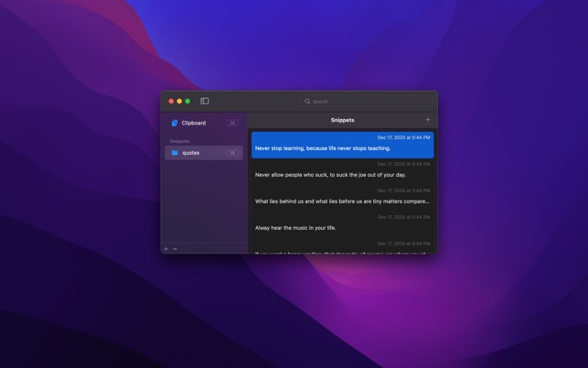Click the Clipboard document icon

pyautogui.click(x=175, y=124)
